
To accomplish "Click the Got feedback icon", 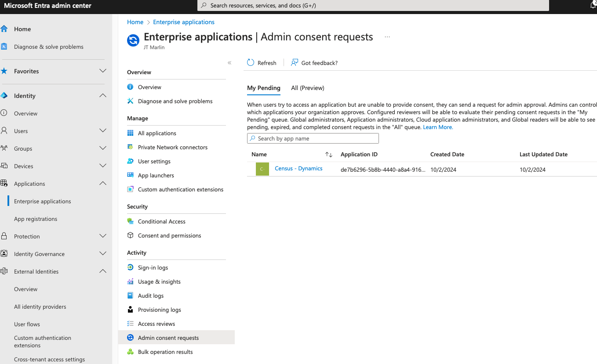I will tap(295, 63).
